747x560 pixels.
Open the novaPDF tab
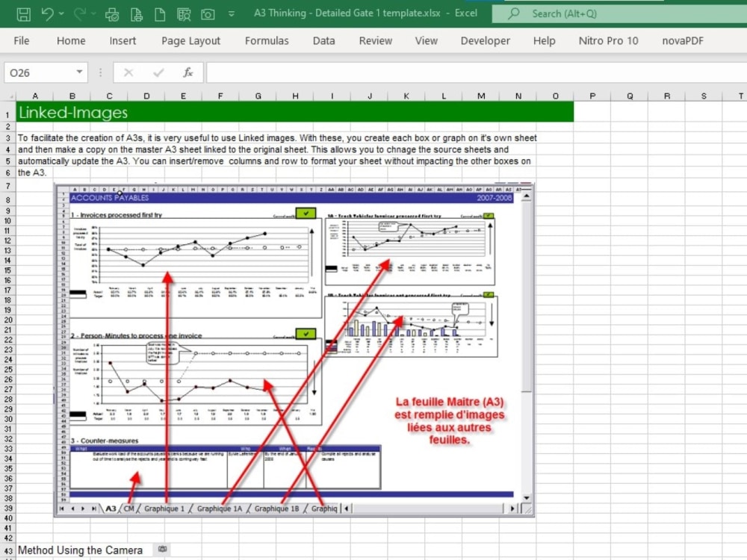click(682, 41)
